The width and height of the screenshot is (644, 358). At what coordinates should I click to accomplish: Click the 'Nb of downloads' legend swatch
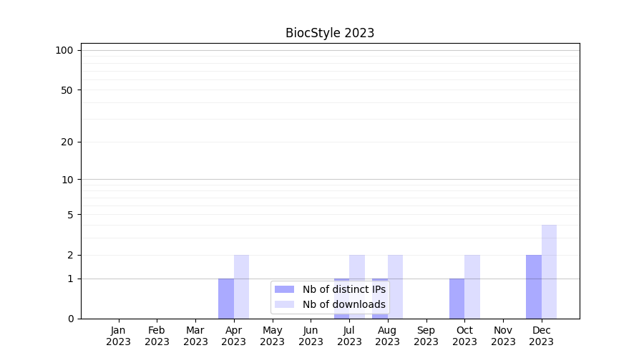pos(284,304)
